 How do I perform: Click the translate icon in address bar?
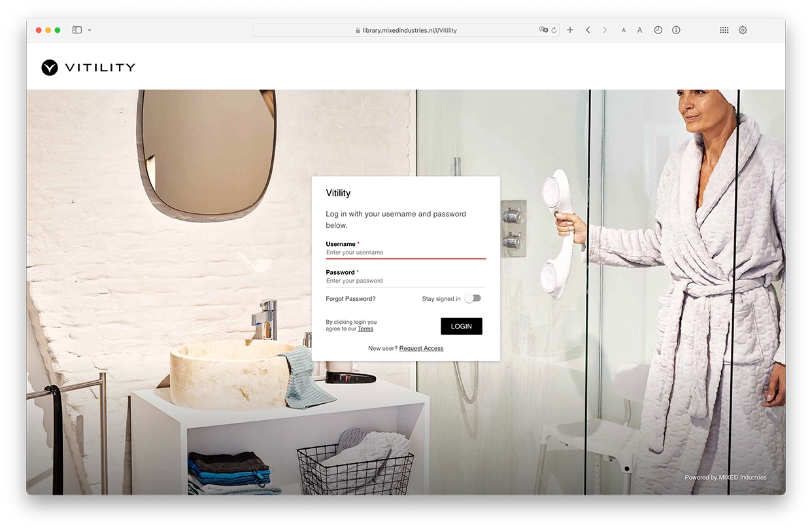click(543, 30)
